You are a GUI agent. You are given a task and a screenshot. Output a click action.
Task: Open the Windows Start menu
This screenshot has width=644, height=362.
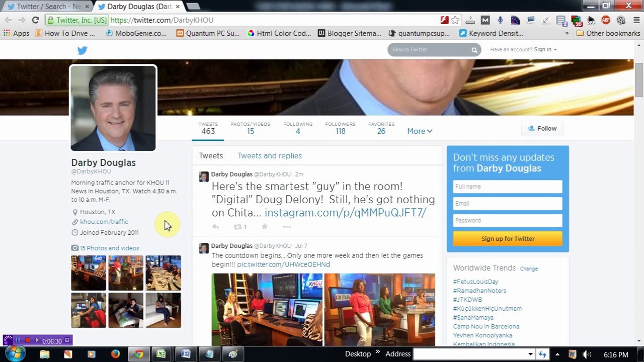pyautogui.click(x=14, y=354)
